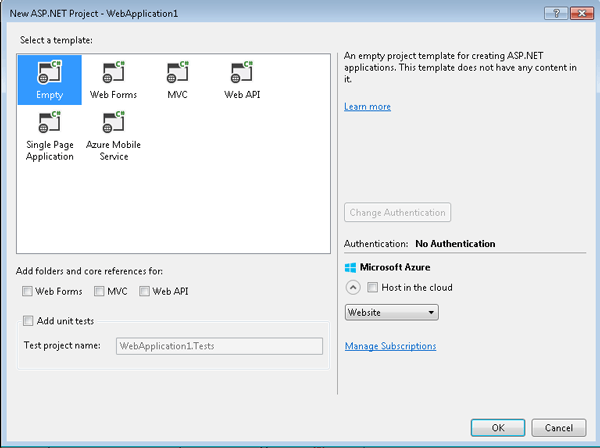Screen dimensions: 600x448
Task: Click the Microsoft Azure heading text
Action: (395, 267)
